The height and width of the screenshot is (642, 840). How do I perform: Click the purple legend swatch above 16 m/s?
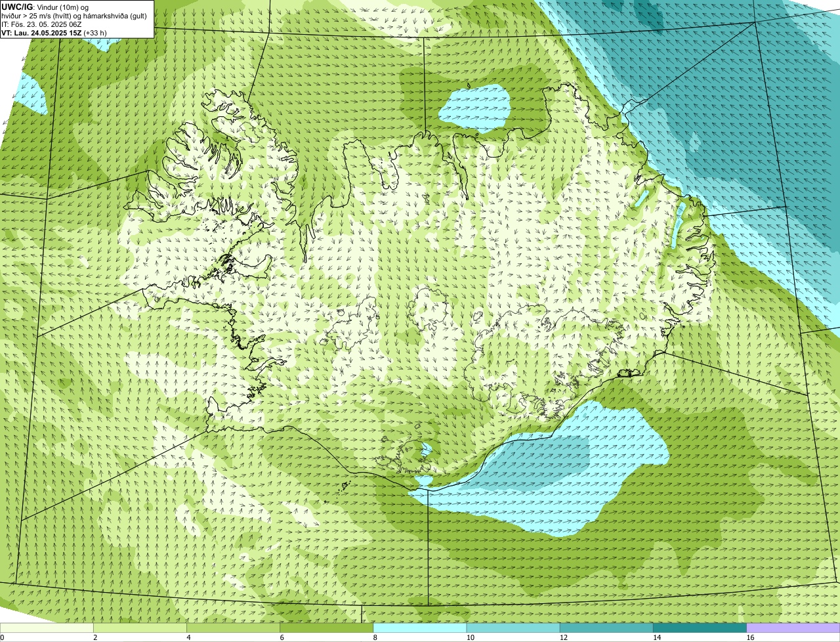click(793, 628)
